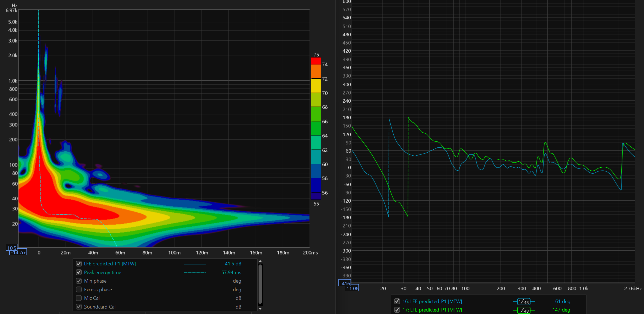Click the dashed line sample for Peak energy time
The height and width of the screenshot is (314, 644).
click(195, 272)
